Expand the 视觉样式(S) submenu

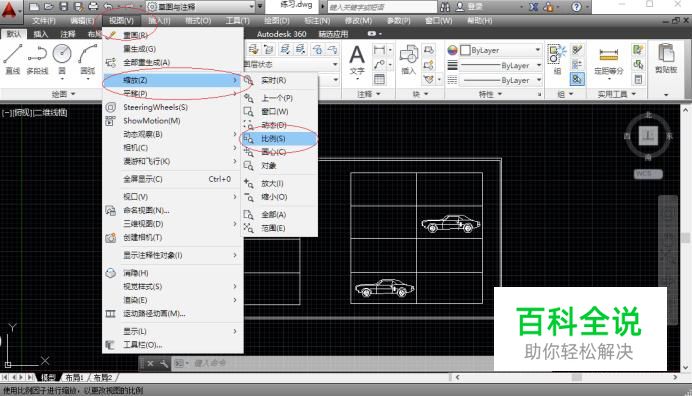[173, 287]
